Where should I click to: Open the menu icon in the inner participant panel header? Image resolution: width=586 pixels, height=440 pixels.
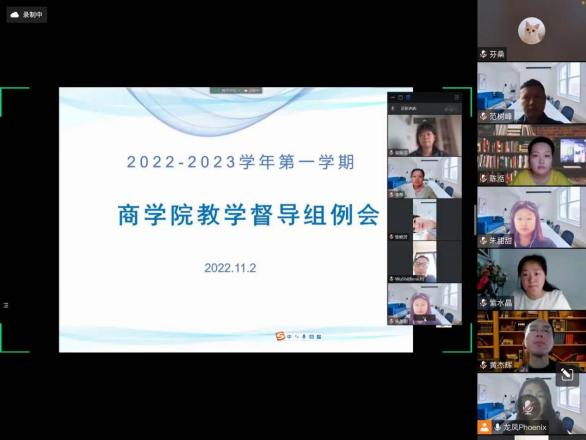pos(457,98)
